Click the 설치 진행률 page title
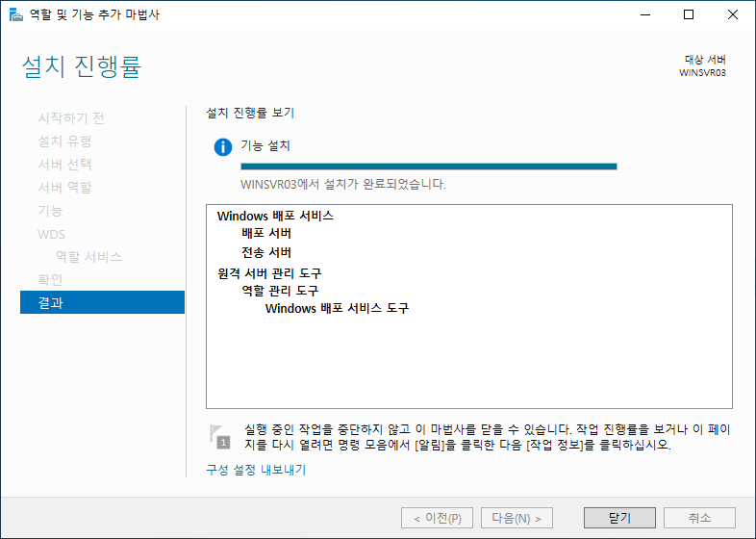The image size is (756, 539). pyautogui.click(x=82, y=66)
